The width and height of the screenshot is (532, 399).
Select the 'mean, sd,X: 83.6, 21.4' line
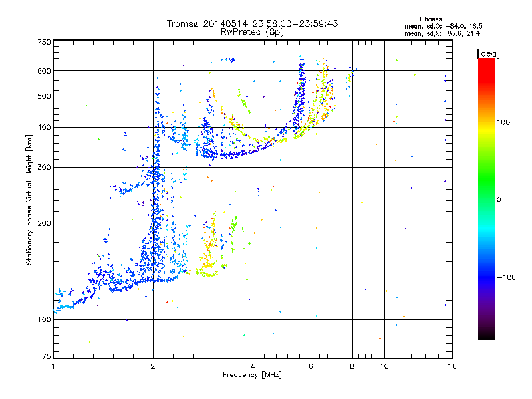click(x=442, y=33)
